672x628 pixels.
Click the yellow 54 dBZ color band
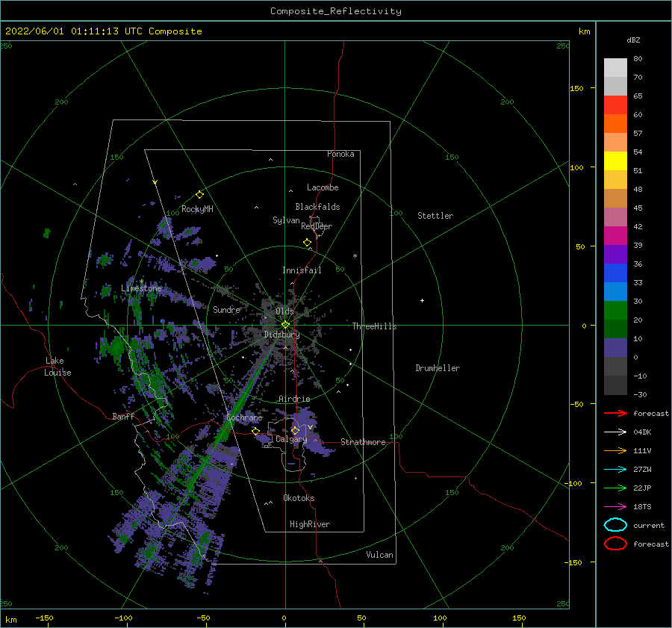point(615,161)
